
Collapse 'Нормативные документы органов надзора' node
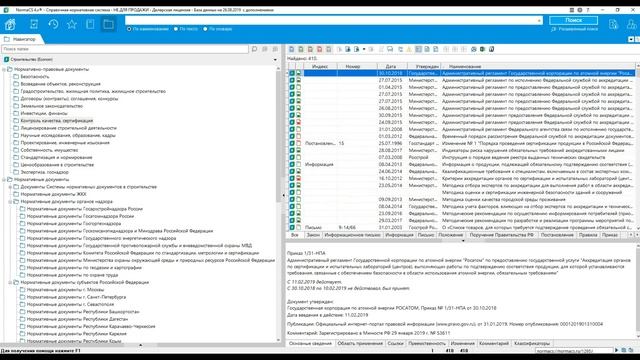[x=10, y=202]
